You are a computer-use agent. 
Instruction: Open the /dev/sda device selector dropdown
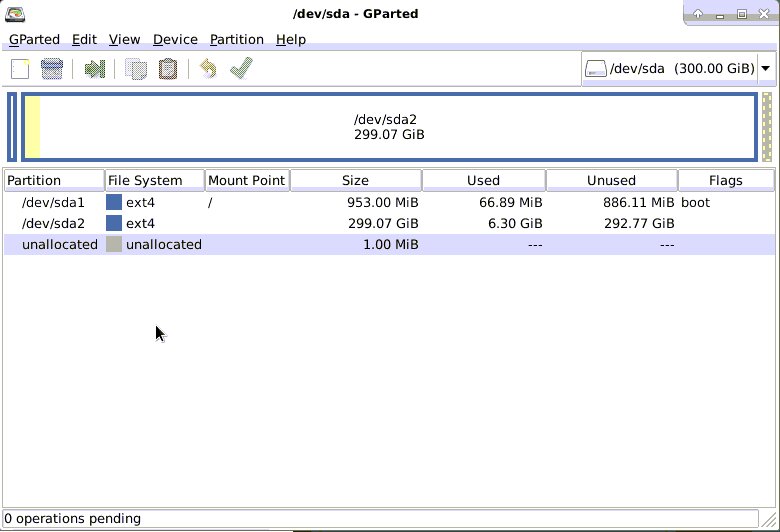[x=678, y=68]
